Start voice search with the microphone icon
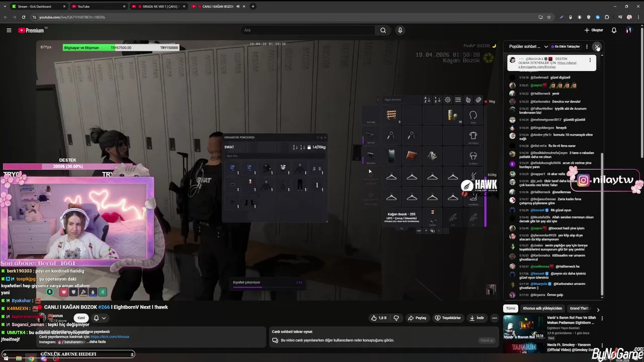 click(400, 30)
